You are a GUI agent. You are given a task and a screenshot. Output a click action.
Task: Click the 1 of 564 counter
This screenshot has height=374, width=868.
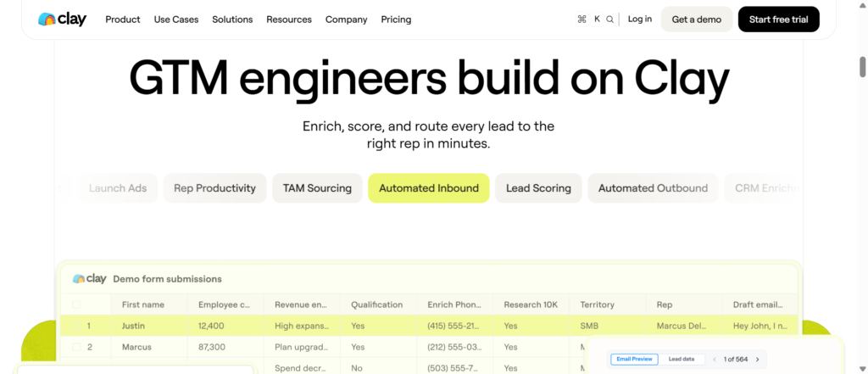pos(736,360)
